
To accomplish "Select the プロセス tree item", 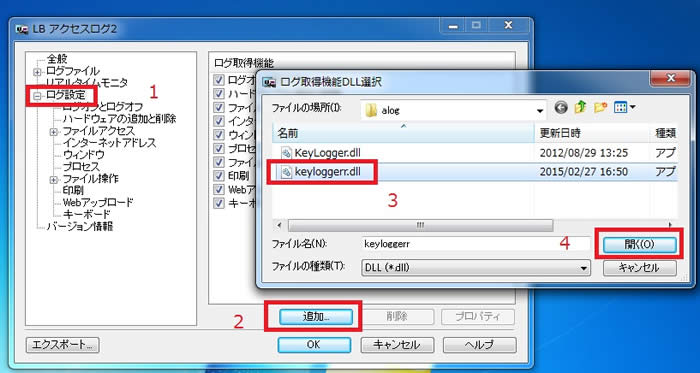I will 81,167.
